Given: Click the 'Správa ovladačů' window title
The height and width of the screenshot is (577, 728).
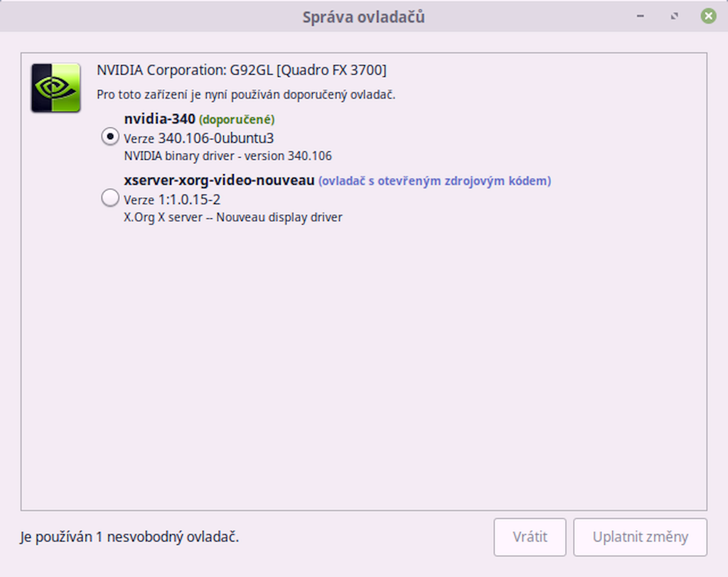Looking at the screenshot, I should click(x=363, y=17).
